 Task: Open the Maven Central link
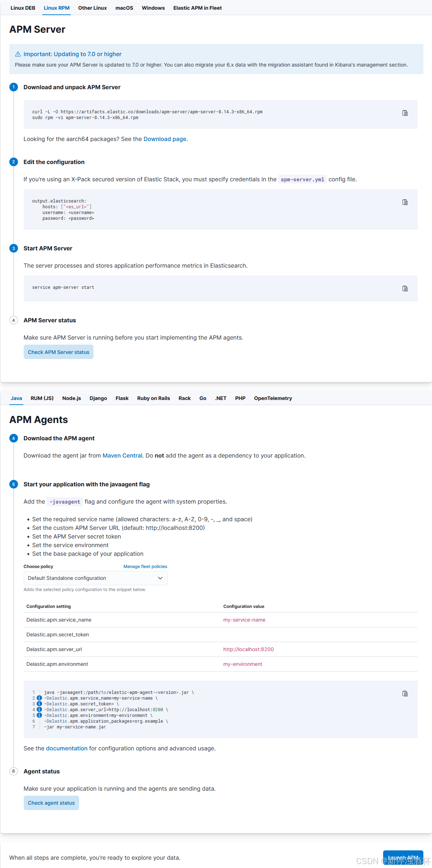[x=122, y=455]
